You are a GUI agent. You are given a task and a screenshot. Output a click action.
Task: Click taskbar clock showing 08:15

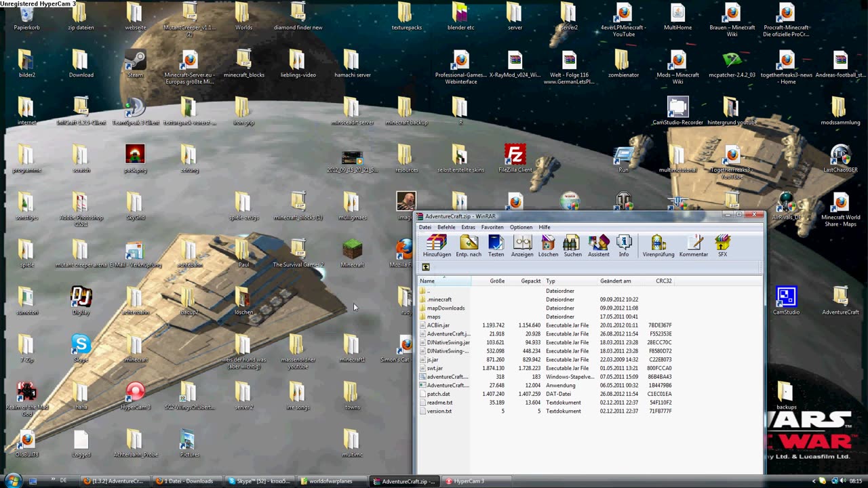coord(855,481)
